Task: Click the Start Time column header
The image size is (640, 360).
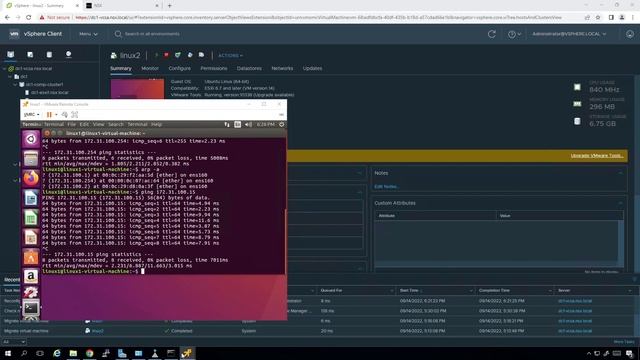Action: point(409,291)
